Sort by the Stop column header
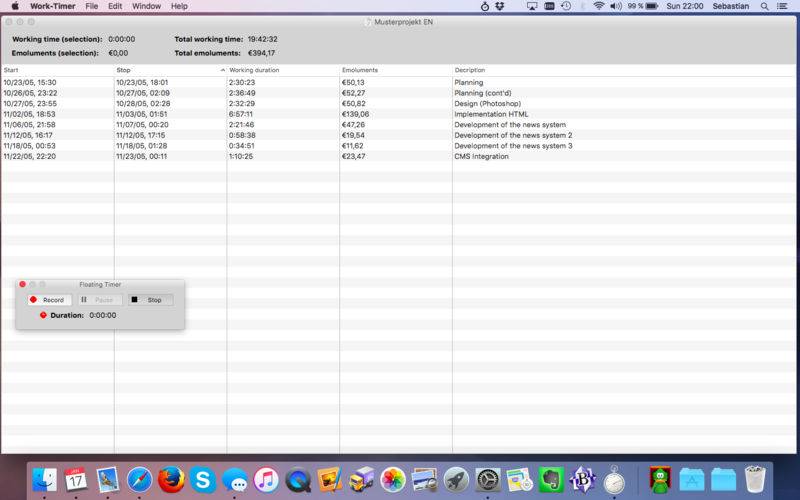 pos(170,70)
